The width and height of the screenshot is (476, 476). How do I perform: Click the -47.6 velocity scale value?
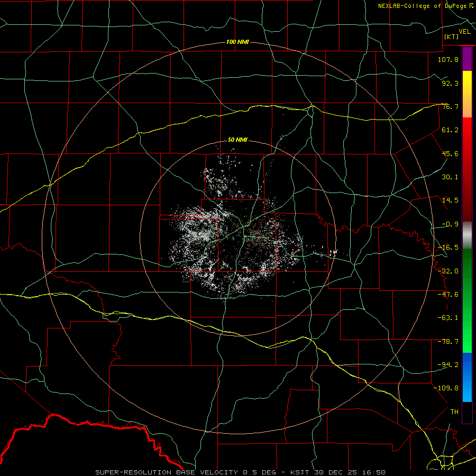(448, 295)
